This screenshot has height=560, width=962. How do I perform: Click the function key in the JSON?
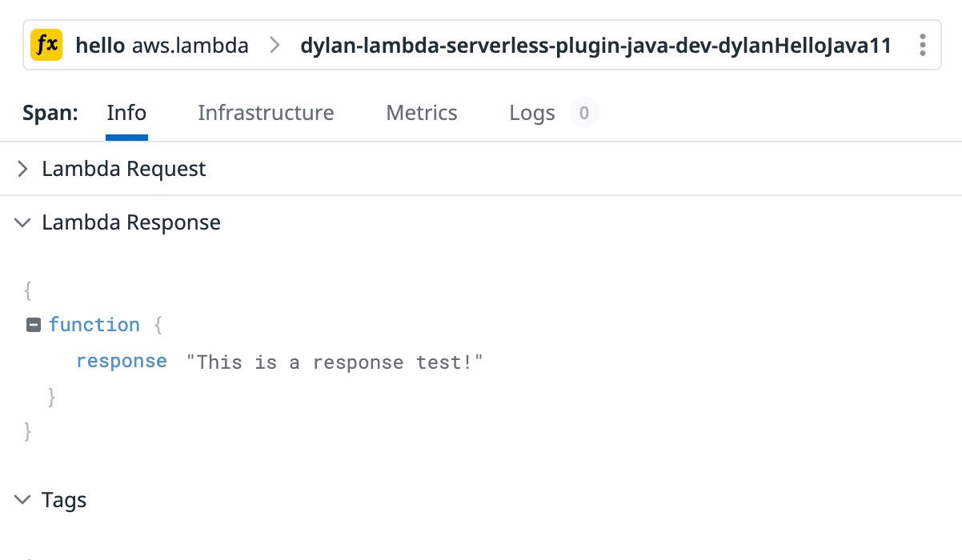point(94,325)
